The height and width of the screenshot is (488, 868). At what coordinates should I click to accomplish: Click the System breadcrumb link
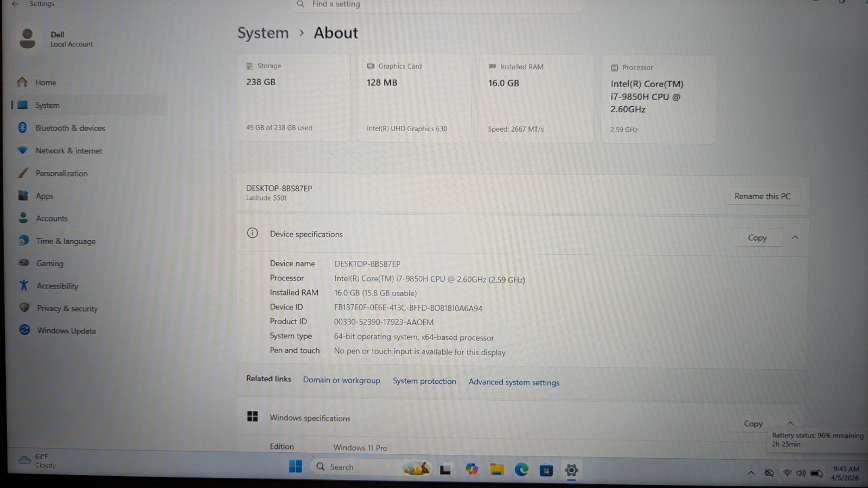pyautogui.click(x=263, y=33)
